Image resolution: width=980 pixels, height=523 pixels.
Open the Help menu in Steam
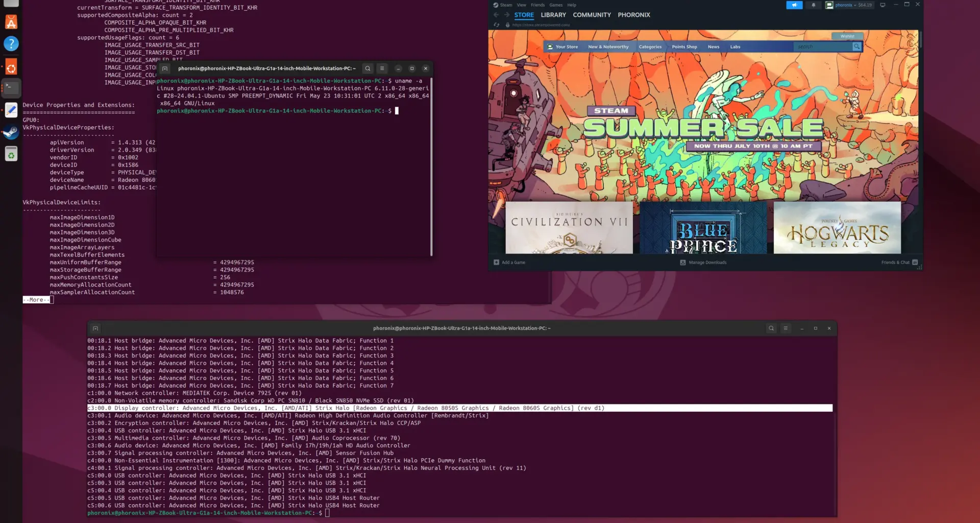pyautogui.click(x=572, y=5)
